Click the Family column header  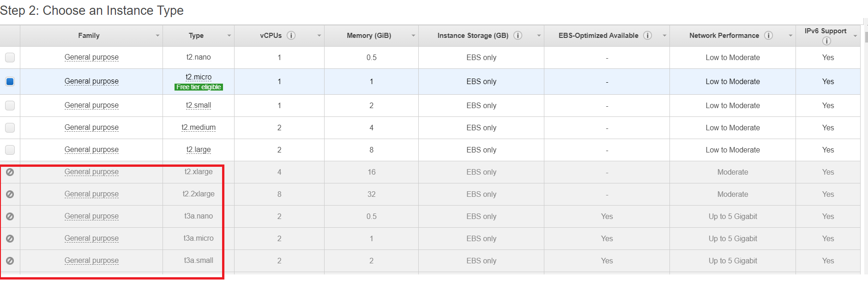pos(89,36)
